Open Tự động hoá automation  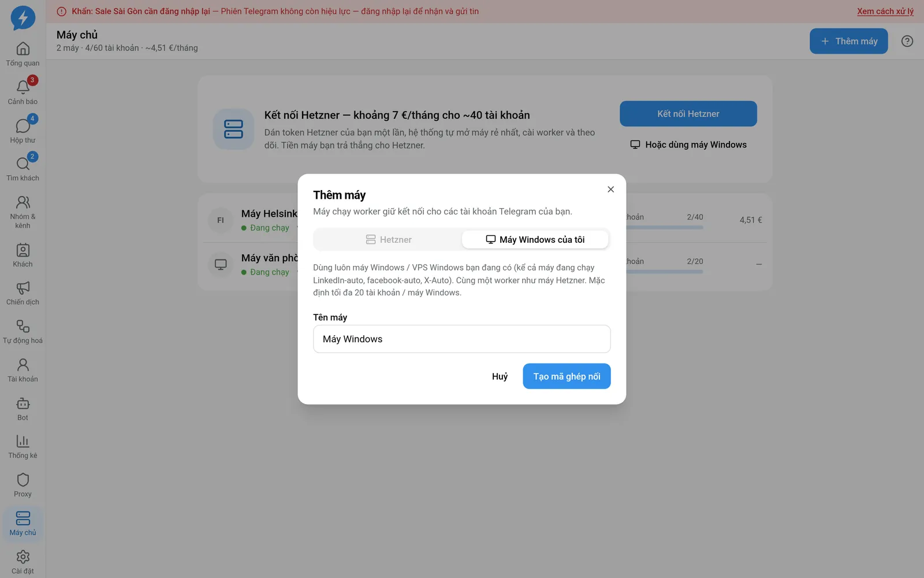pos(23,332)
